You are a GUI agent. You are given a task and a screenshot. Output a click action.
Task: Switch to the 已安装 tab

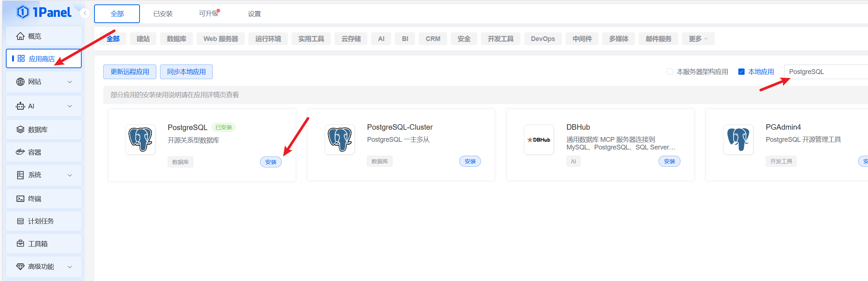click(x=163, y=14)
